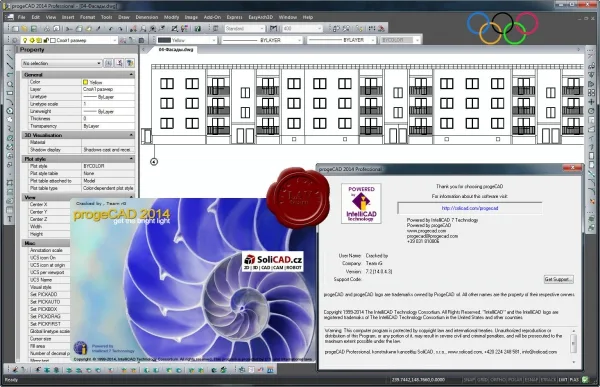Image resolution: width=600 pixels, height=387 pixels.
Task: Click the Undo arrow icon
Action: pyautogui.click(x=111, y=29)
